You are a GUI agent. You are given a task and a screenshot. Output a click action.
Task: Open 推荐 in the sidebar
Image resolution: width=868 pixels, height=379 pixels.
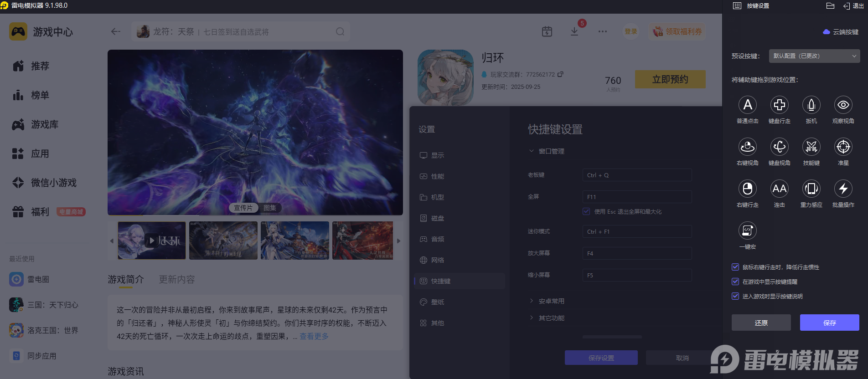31,66
